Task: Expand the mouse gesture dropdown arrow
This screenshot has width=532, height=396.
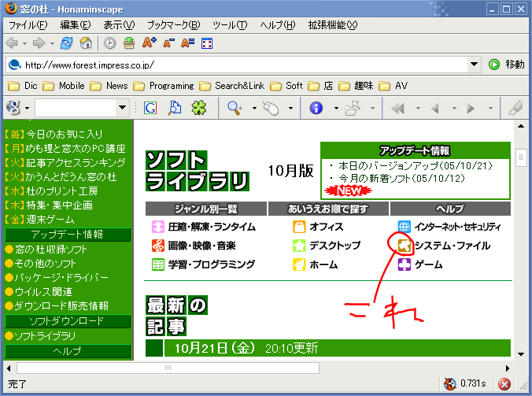Action: click(x=290, y=108)
